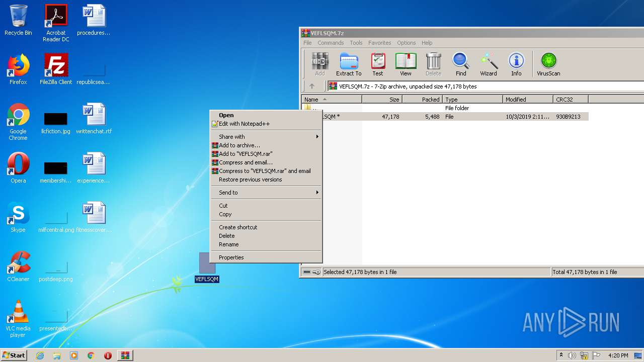Select the Opera desktop icon
The height and width of the screenshot is (362, 644).
[18, 168]
